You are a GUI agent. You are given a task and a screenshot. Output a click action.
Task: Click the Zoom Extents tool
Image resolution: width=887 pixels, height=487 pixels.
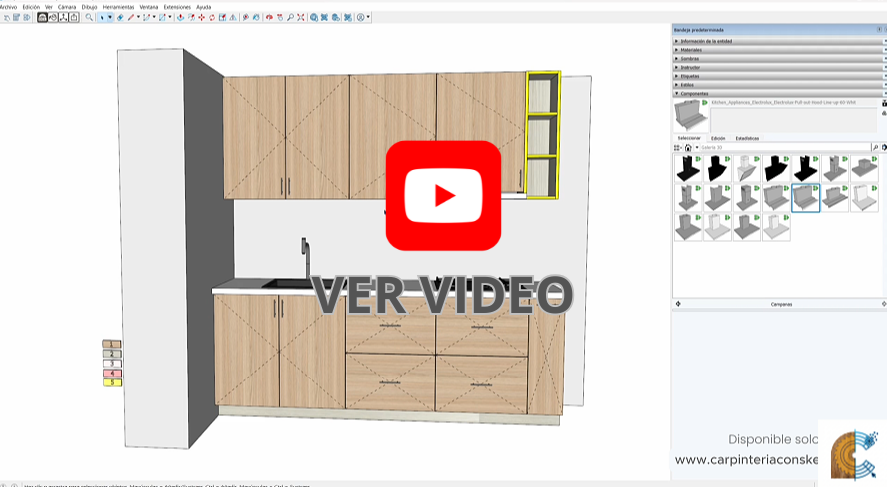tap(300, 18)
